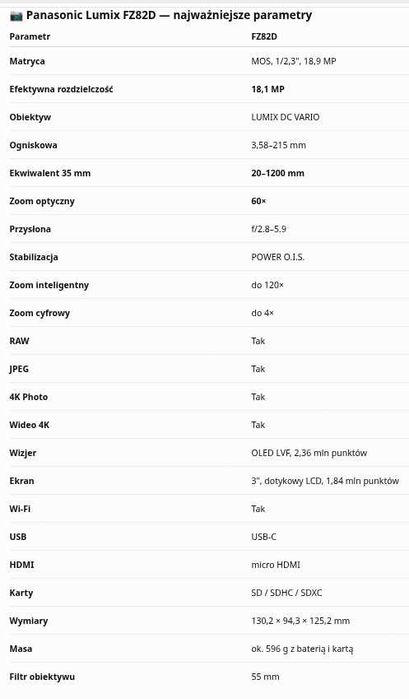Select the FZ82D column header
409x699 pixels.
(264, 37)
